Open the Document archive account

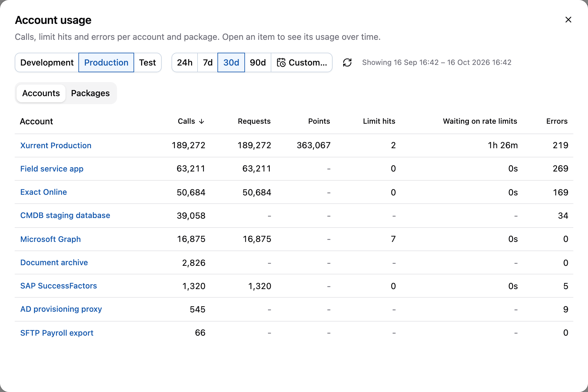pos(54,262)
